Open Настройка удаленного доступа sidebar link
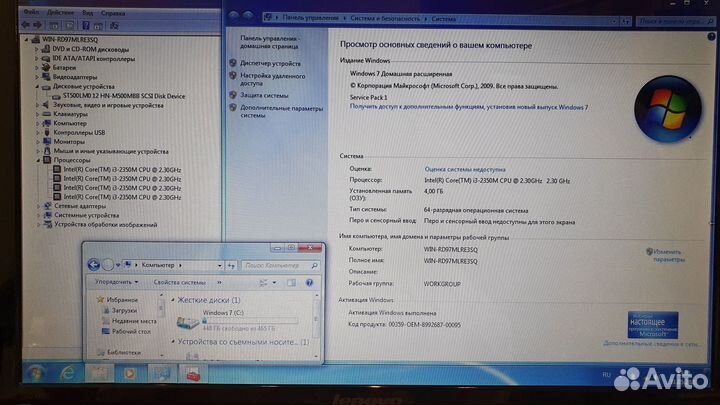The width and height of the screenshot is (720, 405). pyautogui.click(x=272, y=79)
